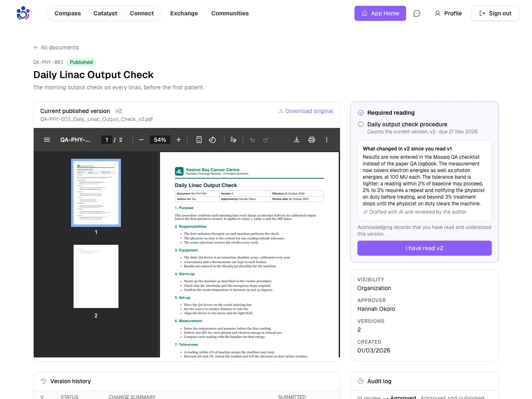Acknowledge with I have read v2 button
The width and height of the screenshot is (532, 399).
coord(424,248)
